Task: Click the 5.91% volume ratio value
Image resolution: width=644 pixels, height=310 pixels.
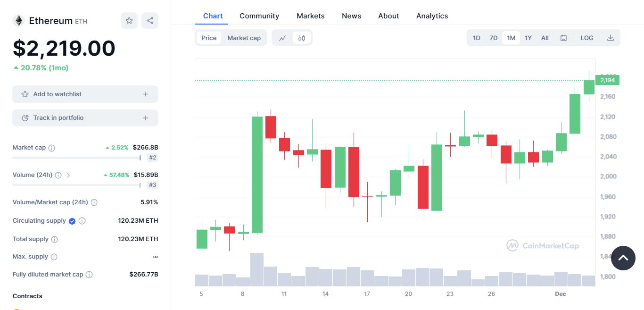Action: (x=149, y=202)
